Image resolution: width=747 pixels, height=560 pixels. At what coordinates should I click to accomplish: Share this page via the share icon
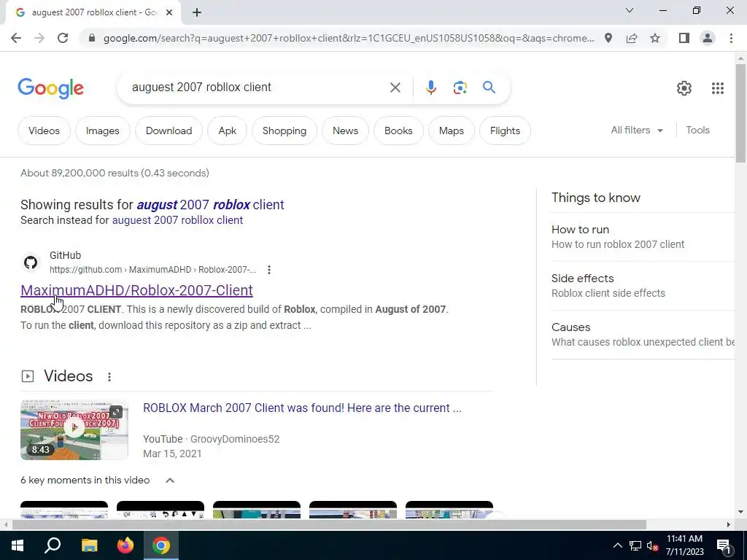(x=632, y=38)
